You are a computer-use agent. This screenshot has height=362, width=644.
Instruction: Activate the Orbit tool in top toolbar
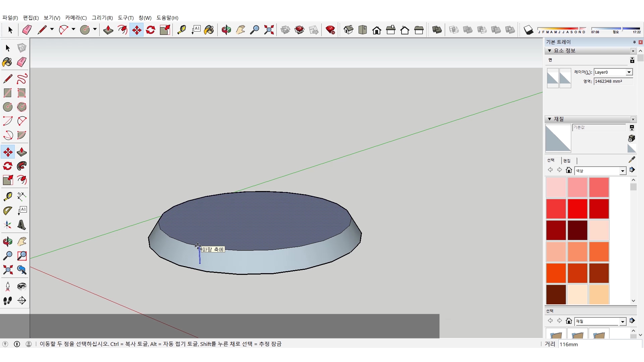(226, 30)
